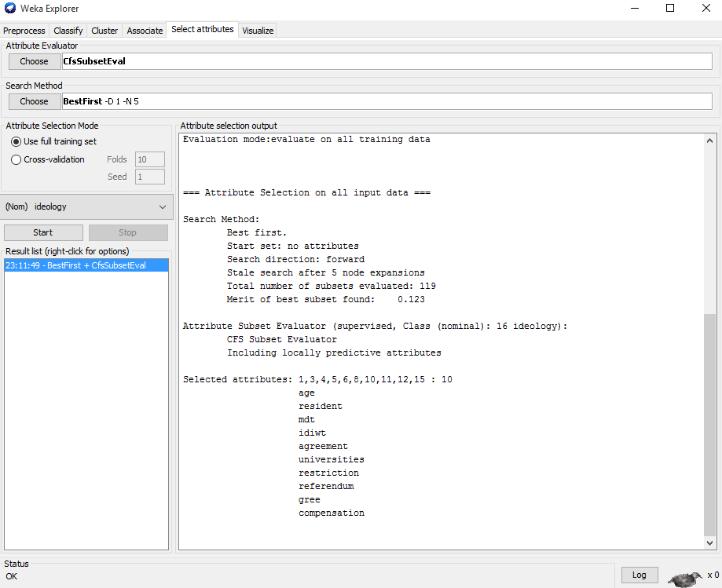The width and height of the screenshot is (722, 588).
Task: Click the Weka bird icon in status bar
Action: pyautogui.click(x=685, y=579)
